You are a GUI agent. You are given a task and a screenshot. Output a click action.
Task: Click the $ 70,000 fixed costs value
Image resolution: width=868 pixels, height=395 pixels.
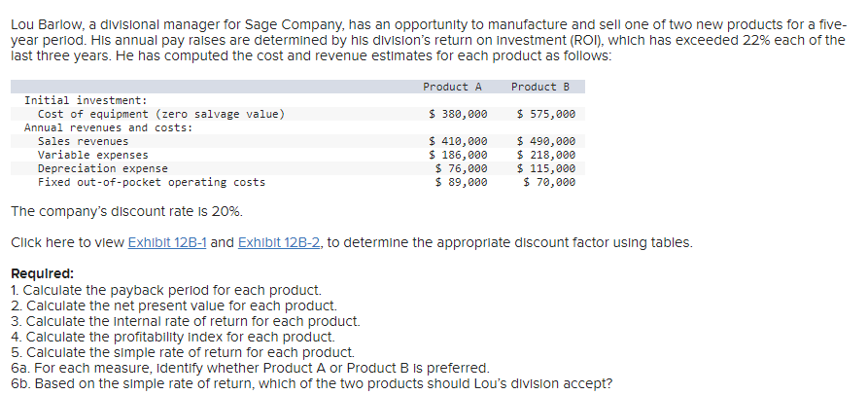549,182
